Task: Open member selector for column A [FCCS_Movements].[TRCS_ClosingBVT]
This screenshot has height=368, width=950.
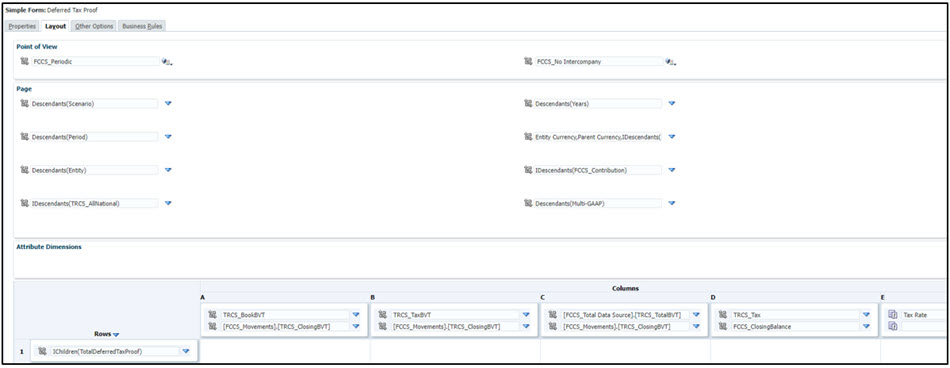Action: tap(213, 326)
